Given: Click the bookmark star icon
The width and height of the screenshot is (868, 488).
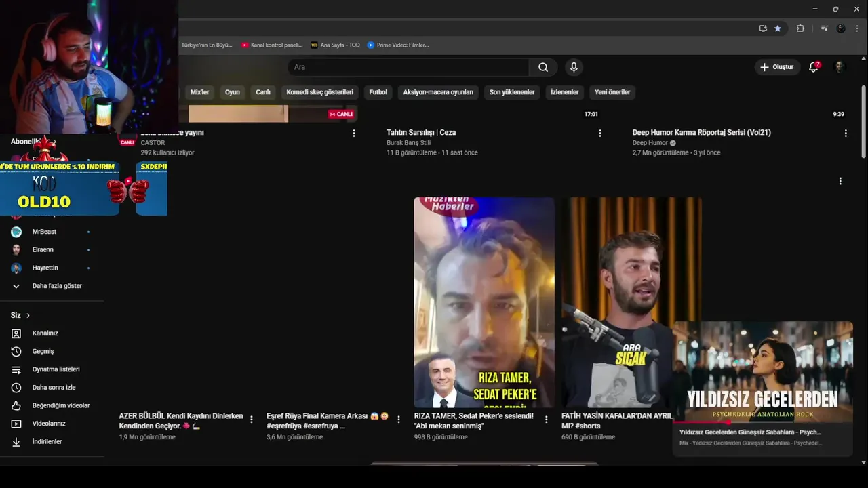Looking at the screenshot, I should click(x=778, y=28).
